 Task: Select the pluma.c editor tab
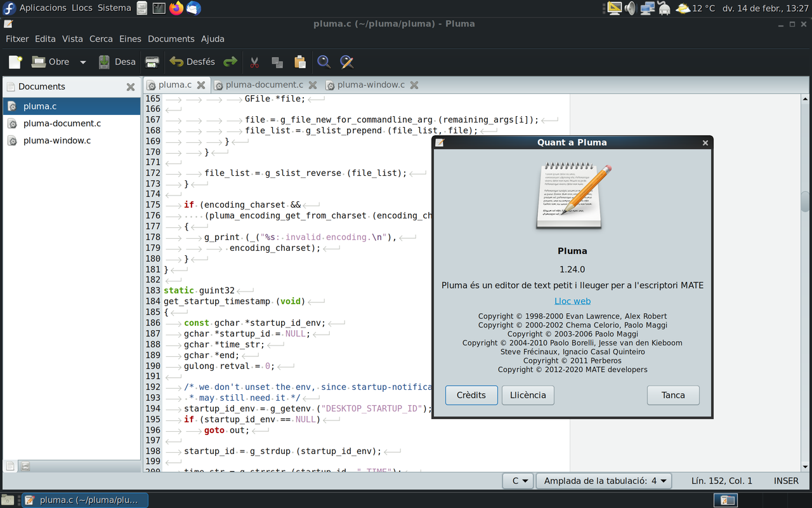(174, 84)
